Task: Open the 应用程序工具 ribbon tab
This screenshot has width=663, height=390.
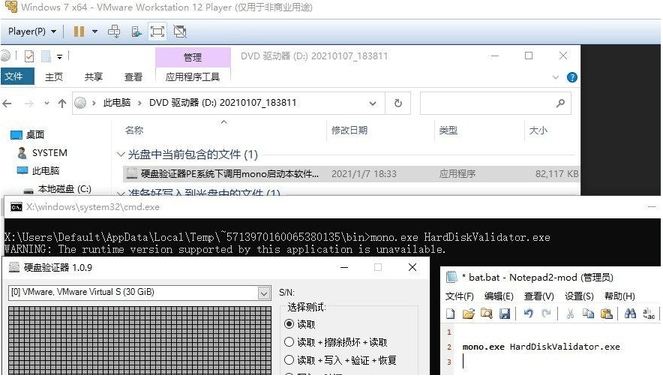Action: coord(192,77)
